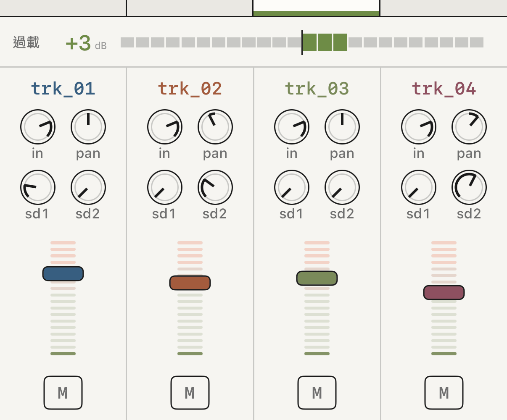Click the orange trk_02 fader handle
The width and height of the screenshot is (507, 420).
pyautogui.click(x=190, y=283)
